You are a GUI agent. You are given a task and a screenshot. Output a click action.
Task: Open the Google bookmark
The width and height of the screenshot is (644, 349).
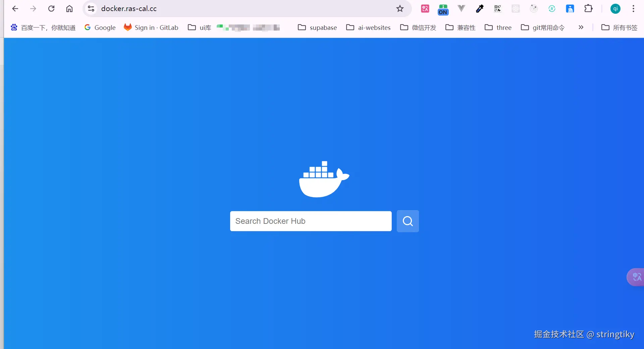pos(100,28)
